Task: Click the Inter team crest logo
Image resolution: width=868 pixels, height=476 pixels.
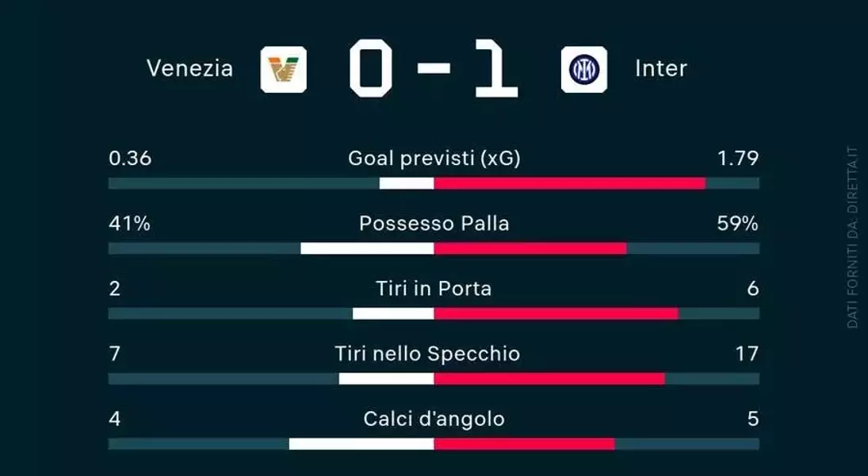Action: pyautogui.click(x=584, y=69)
